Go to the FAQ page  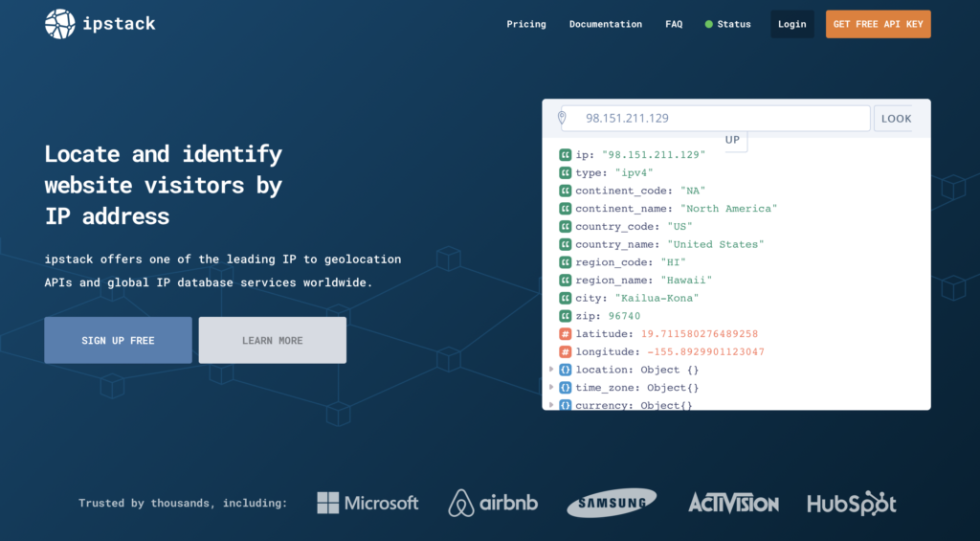click(674, 24)
